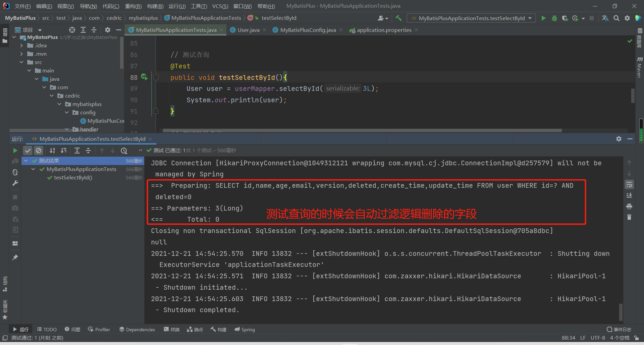Open Run panel settings gear
This screenshot has height=345, width=644.
click(x=619, y=139)
